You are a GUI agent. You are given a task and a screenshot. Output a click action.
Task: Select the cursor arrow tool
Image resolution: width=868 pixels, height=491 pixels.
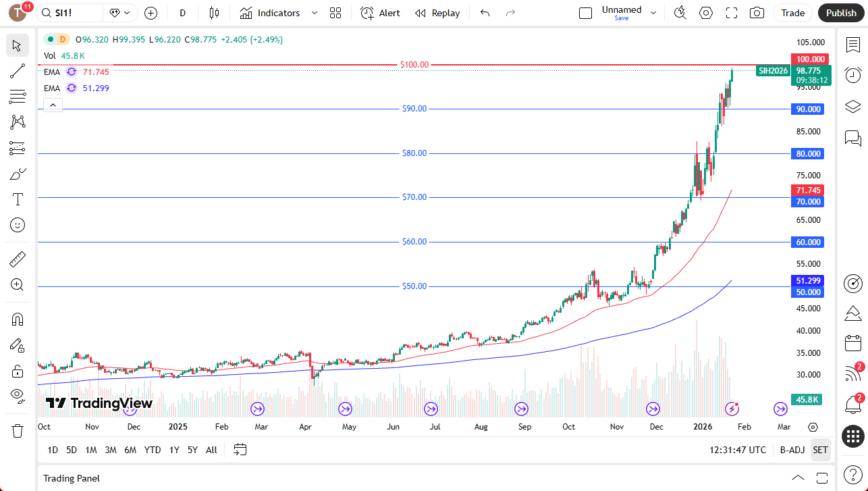(18, 45)
